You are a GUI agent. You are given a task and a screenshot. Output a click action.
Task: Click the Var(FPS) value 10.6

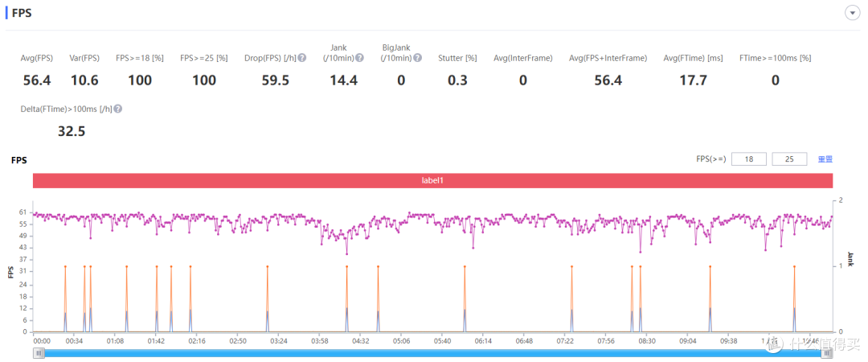[x=84, y=80]
